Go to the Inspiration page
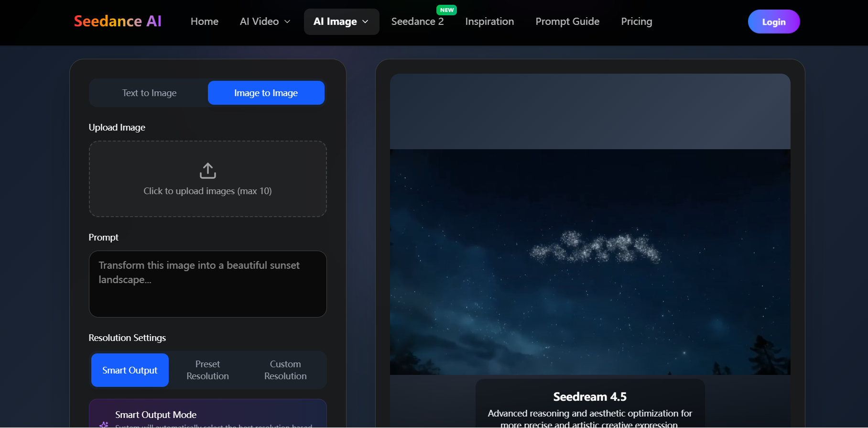This screenshot has height=428, width=868. click(489, 22)
